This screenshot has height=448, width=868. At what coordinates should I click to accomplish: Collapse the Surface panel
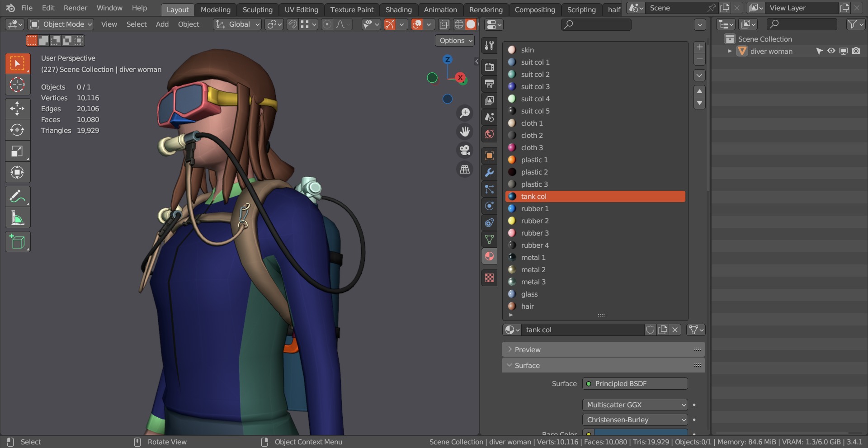(x=603, y=365)
